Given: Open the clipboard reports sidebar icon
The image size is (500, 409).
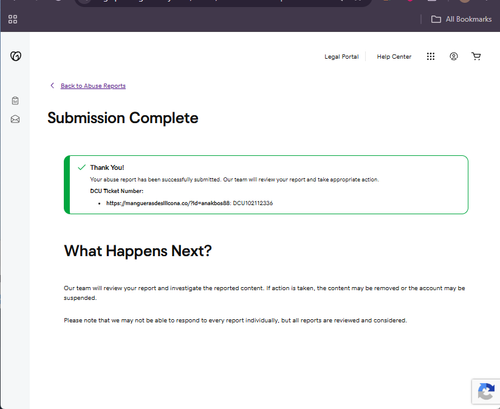Looking at the screenshot, I should pyautogui.click(x=15, y=101).
